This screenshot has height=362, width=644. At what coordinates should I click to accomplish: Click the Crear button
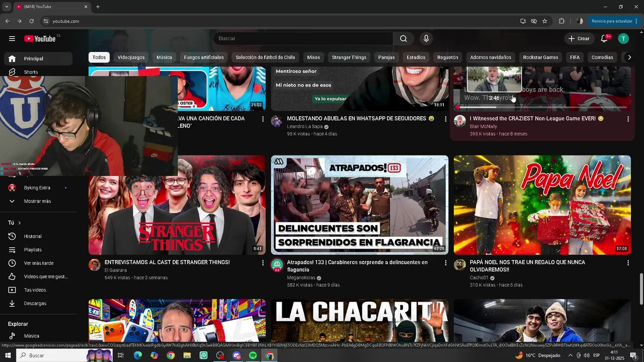pyautogui.click(x=579, y=39)
